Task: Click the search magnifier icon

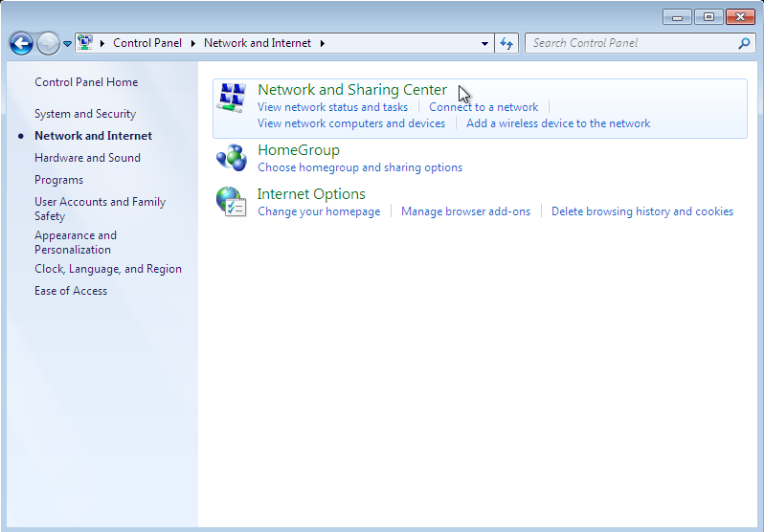Action: pyautogui.click(x=744, y=43)
